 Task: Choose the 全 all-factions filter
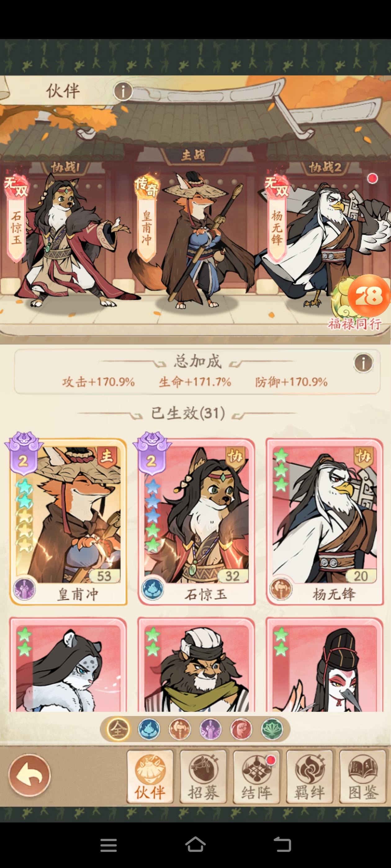[118, 729]
